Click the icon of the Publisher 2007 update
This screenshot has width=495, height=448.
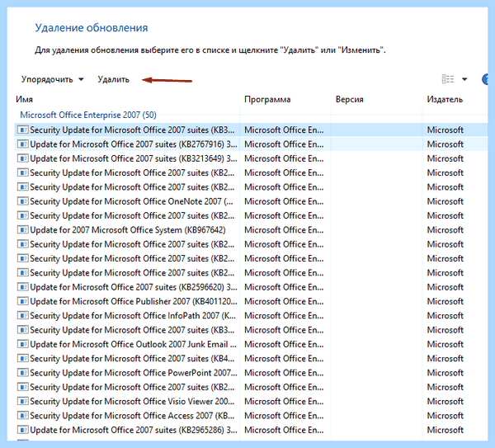tap(23, 301)
